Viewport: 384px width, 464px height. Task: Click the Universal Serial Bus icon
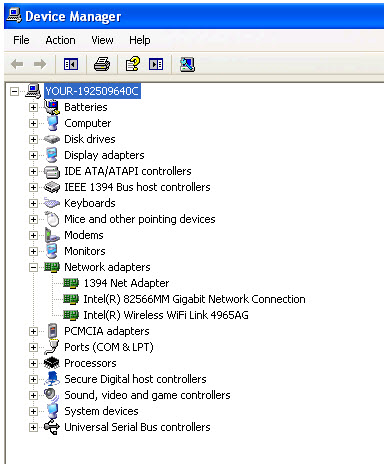click(52, 427)
